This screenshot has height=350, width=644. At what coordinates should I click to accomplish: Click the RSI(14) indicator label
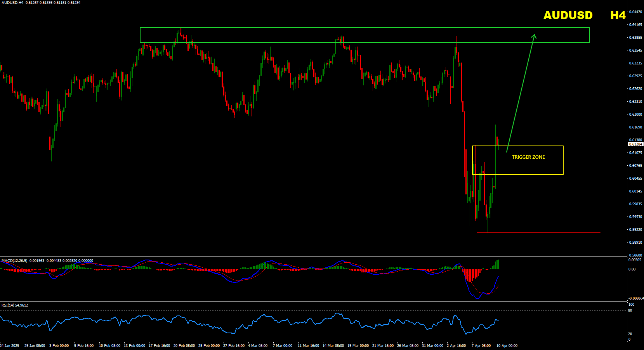coord(8,305)
